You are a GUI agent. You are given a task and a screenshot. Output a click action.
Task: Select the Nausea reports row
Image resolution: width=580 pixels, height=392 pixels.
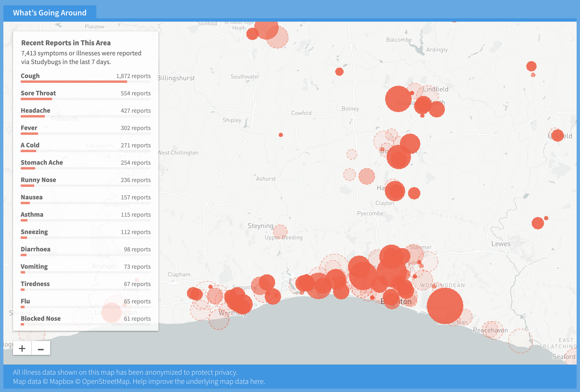86,199
